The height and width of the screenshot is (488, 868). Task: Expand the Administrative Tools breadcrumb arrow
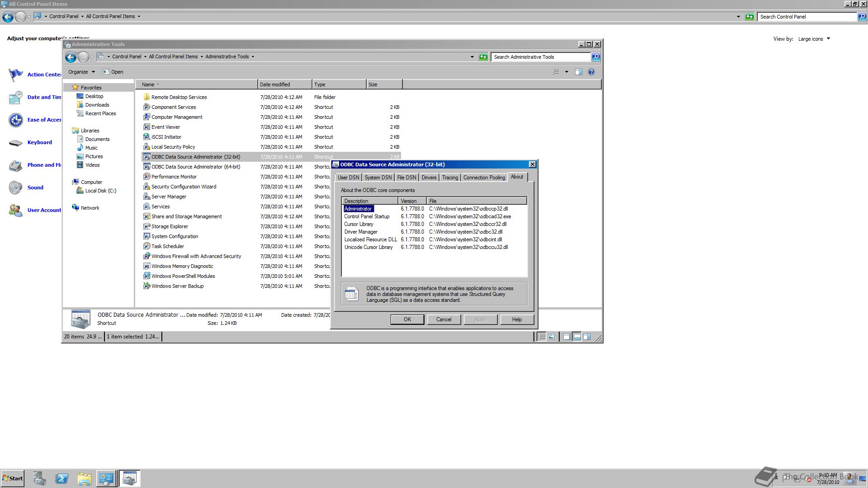point(253,57)
